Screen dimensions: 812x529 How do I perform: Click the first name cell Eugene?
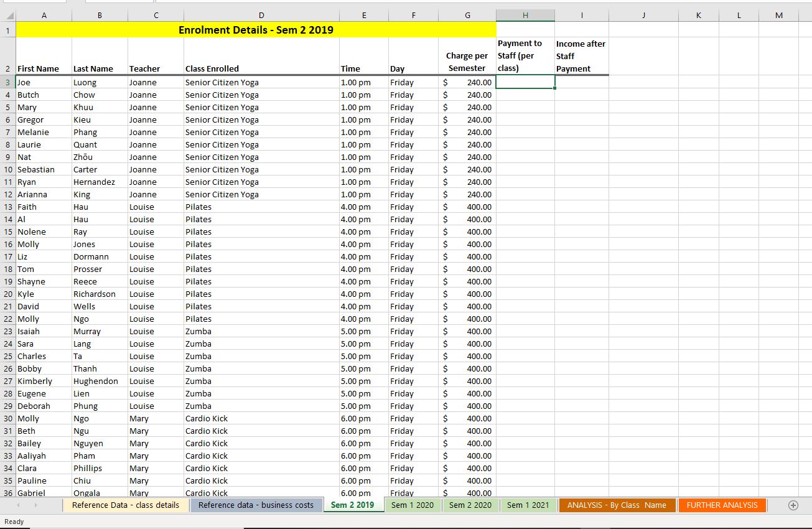tap(44, 393)
